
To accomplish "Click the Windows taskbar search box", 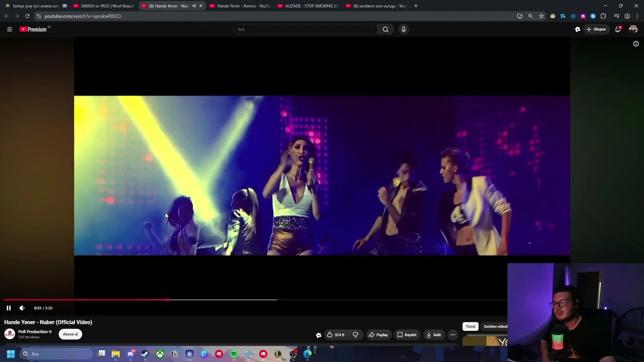I will point(56,354).
